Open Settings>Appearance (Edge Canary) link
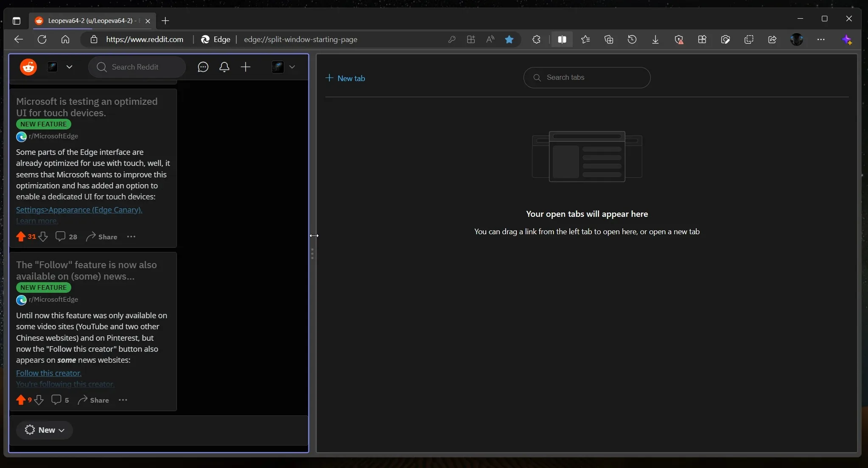Image resolution: width=868 pixels, height=468 pixels. point(79,210)
